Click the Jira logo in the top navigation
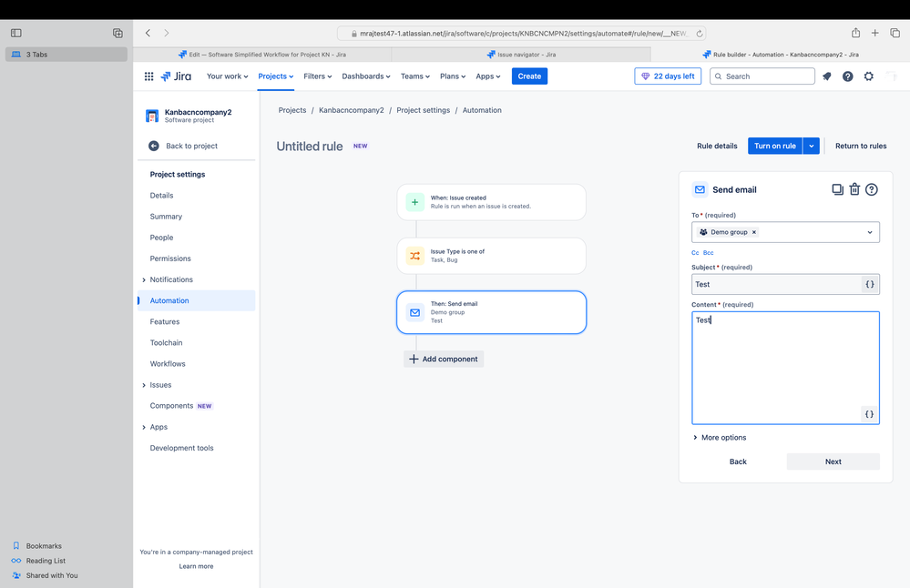The image size is (910, 588). point(175,76)
